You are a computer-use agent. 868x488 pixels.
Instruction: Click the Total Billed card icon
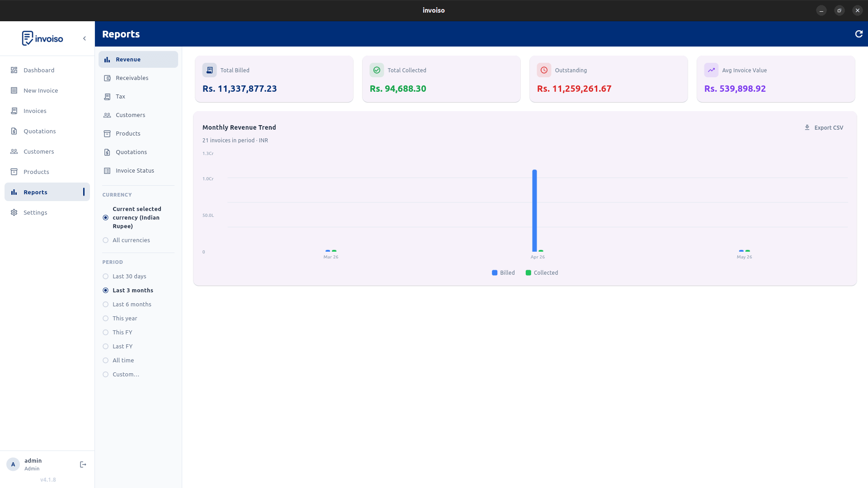pyautogui.click(x=209, y=70)
